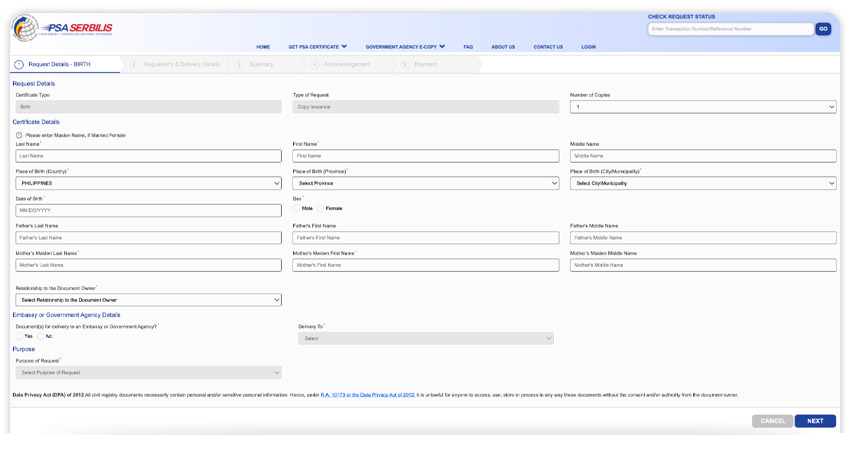Viewport: 850px width, 450px height.
Task: Click the Middle Name input field
Action: pos(703,156)
